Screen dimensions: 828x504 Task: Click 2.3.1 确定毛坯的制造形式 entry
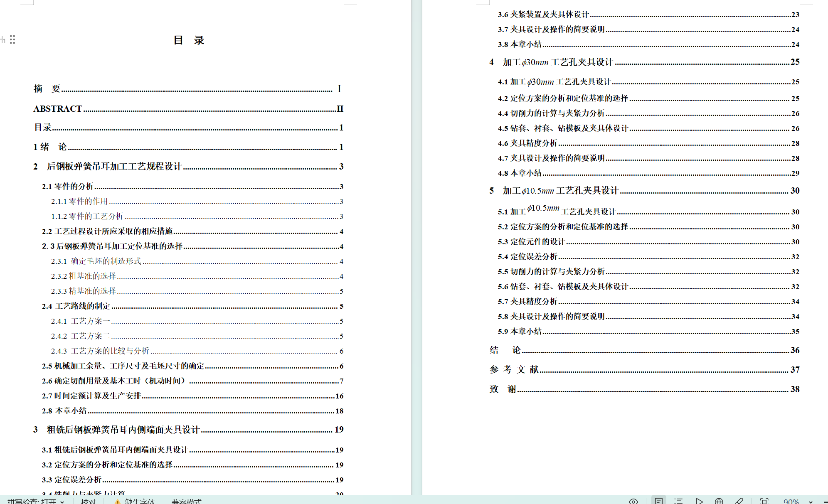coord(197,261)
